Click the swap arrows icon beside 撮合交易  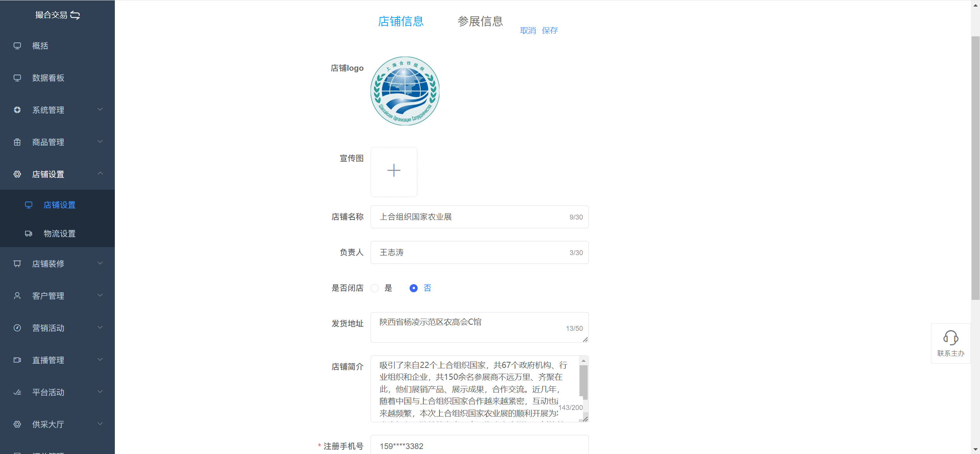point(75,15)
